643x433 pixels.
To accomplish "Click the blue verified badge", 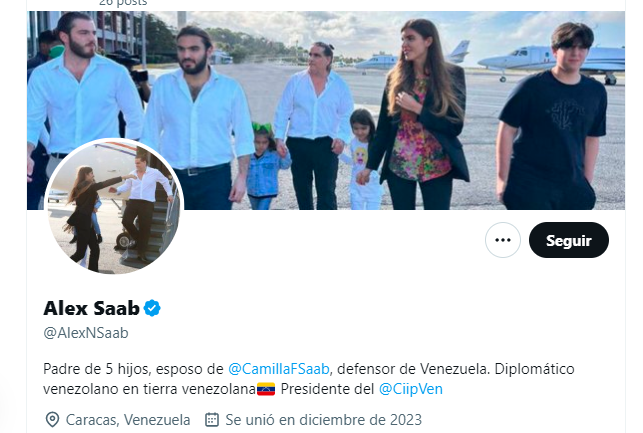I will [x=152, y=308].
